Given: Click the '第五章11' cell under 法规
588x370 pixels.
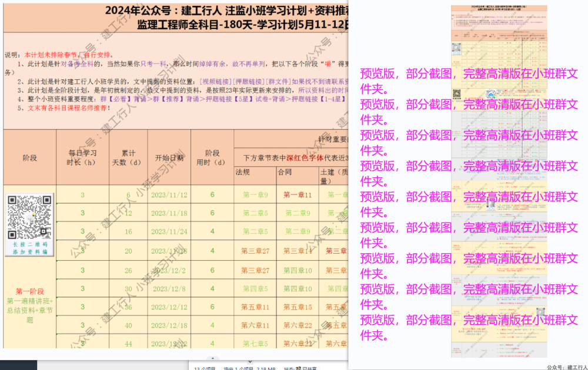Looking at the screenshot, I should 255,307.
